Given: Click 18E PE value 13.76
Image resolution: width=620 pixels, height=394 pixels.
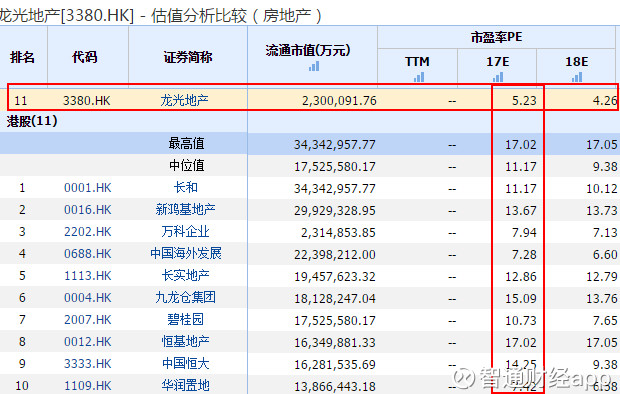Looking at the screenshot, I should [x=602, y=298].
